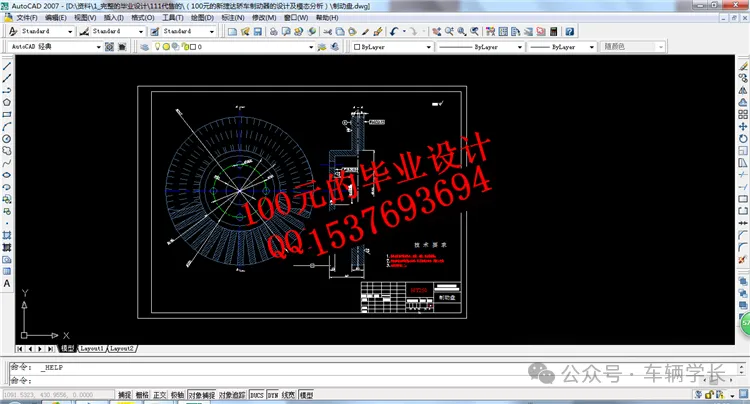Toggle 捕捉 snap mode in status bar

click(124, 395)
